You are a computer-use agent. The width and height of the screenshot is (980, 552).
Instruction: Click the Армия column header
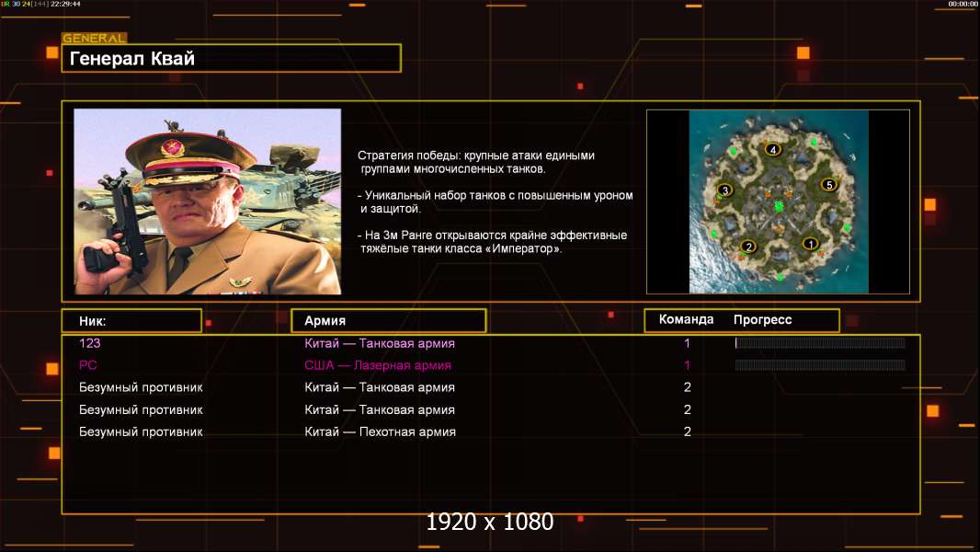click(x=388, y=320)
